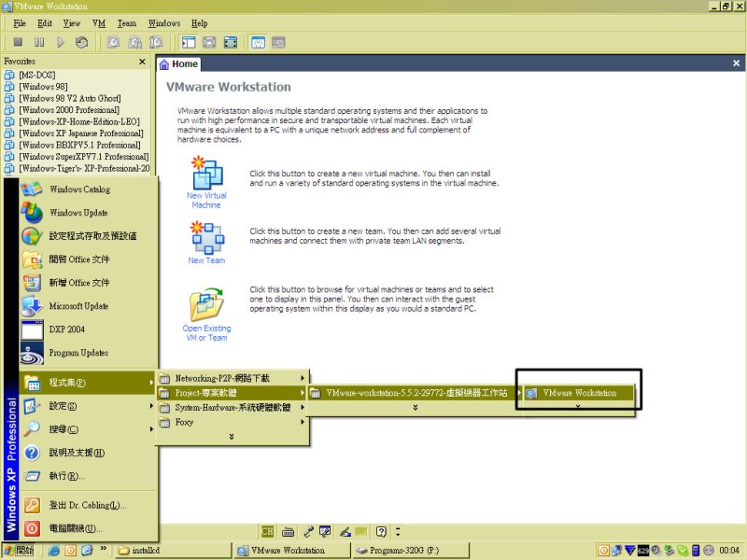Image resolution: width=747 pixels, height=560 pixels.
Task: Click the Take Snapshot toolbar icon
Action: tap(113, 42)
